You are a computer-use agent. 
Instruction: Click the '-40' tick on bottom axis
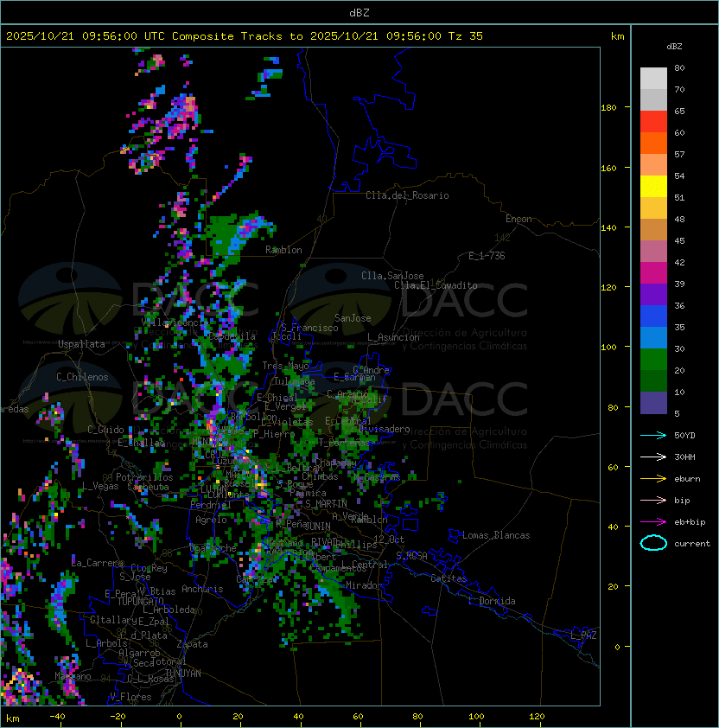(x=57, y=717)
